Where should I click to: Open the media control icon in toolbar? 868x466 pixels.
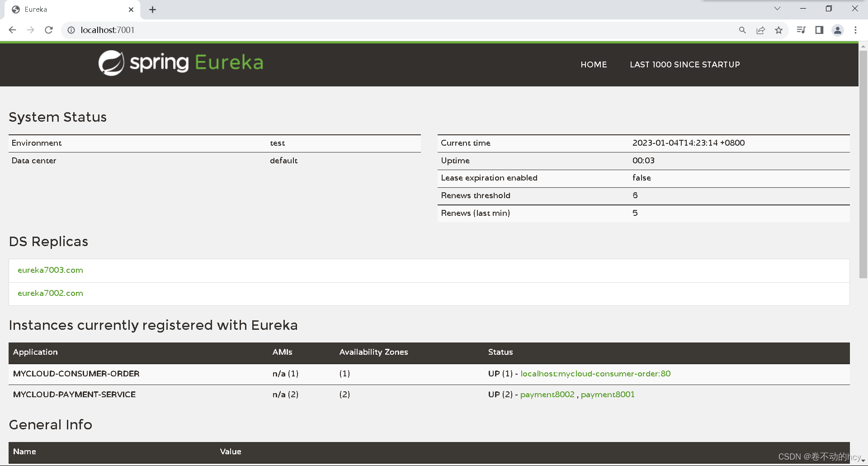point(801,30)
